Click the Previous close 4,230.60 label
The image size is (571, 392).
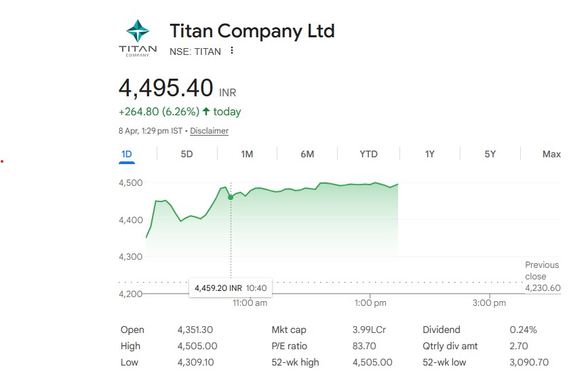pyautogui.click(x=543, y=276)
